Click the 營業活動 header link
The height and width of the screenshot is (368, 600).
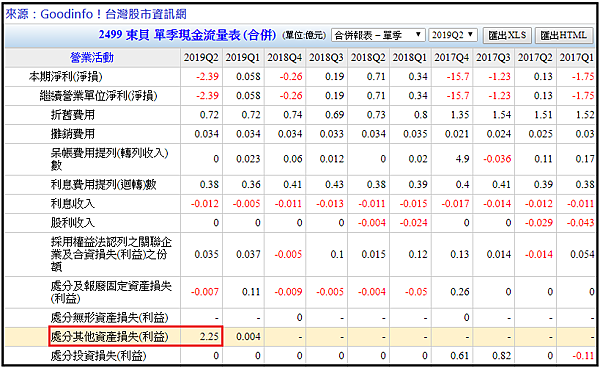coord(92,57)
